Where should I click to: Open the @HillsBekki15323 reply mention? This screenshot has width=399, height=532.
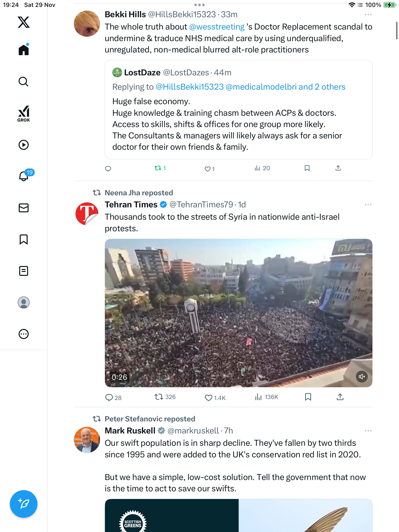pyautogui.click(x=190, y=87)
